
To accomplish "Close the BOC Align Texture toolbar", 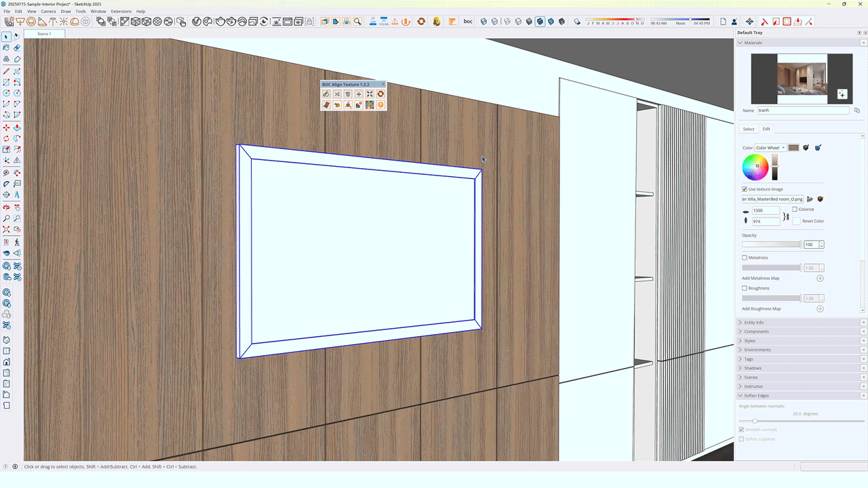I will tap(383, 84).
